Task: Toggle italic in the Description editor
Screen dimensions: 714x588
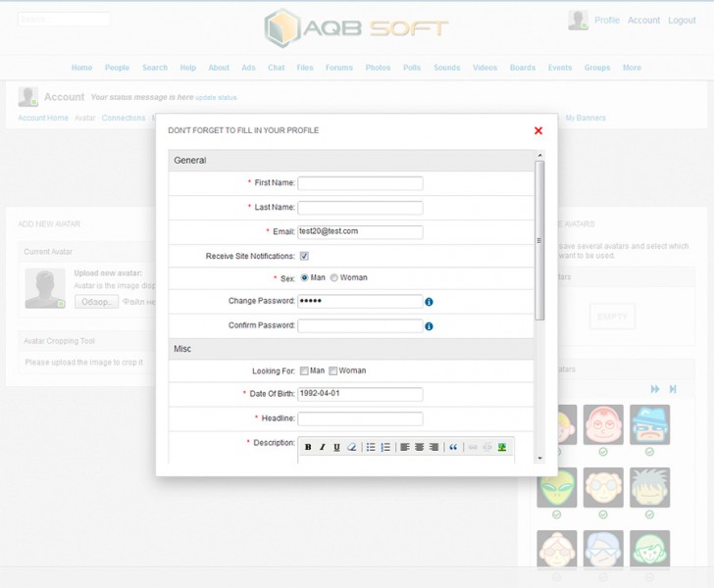Action: 322,448
